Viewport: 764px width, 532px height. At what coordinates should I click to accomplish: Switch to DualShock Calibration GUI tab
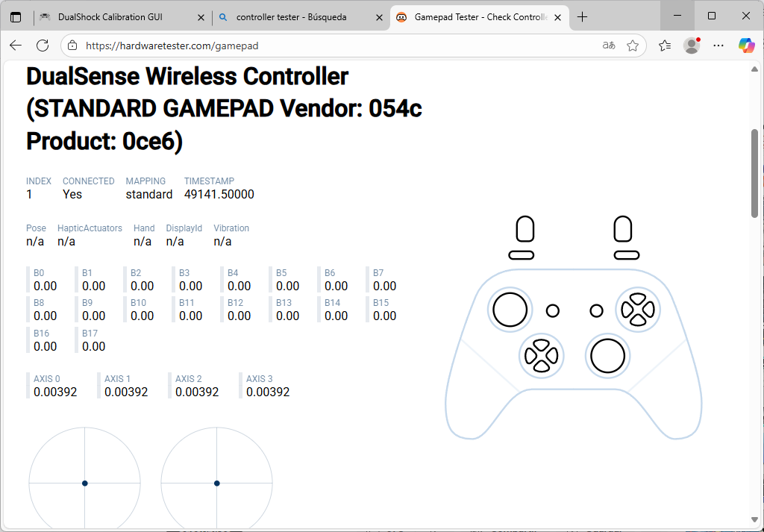tap(122, 17)
